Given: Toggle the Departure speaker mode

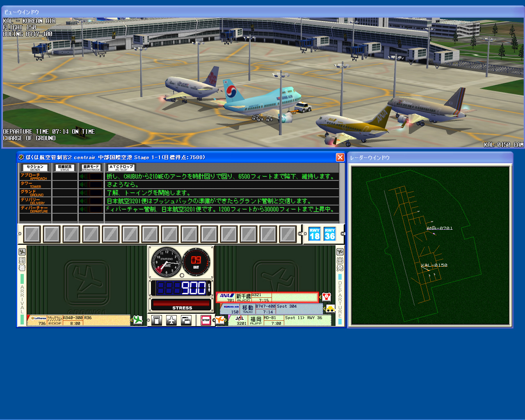Looking at the screenshot, I should click(x=91, y=209).
